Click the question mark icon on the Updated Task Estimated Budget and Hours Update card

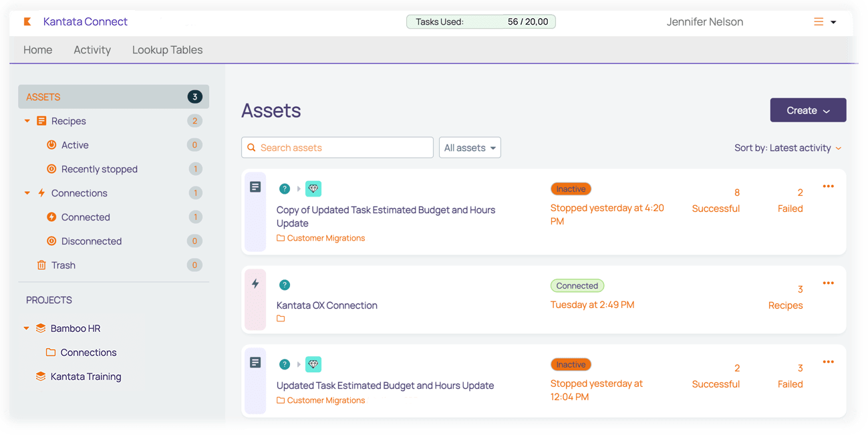pos(285,364)
